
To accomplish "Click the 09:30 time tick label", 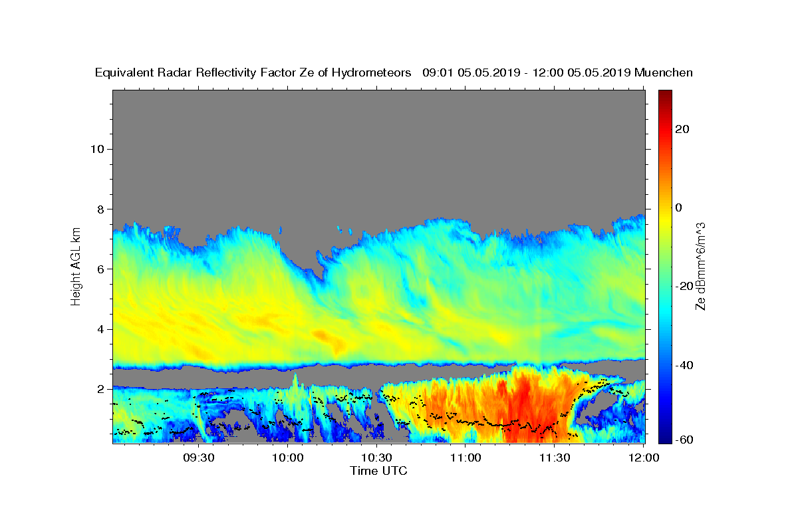I will pyautogui.click(x=199, y=458).
